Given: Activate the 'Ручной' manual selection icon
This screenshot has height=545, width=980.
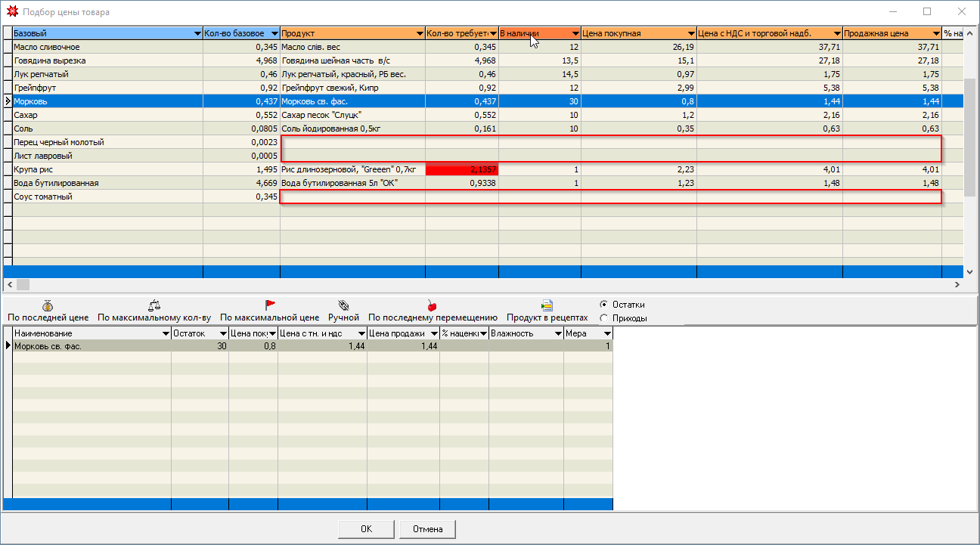Looking at the screenshot, I should [x=343, y=305].
